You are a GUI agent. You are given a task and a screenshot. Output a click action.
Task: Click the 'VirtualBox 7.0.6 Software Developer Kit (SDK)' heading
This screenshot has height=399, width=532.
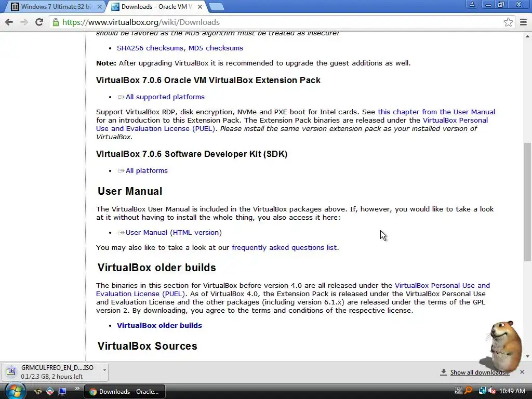pyautogui.click(x=192, y=154)
